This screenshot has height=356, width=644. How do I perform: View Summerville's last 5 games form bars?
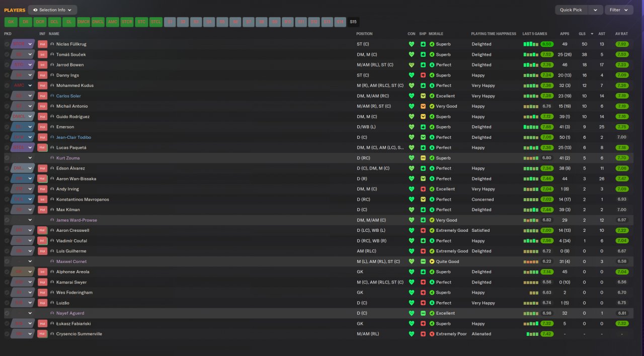pos(532,334)
